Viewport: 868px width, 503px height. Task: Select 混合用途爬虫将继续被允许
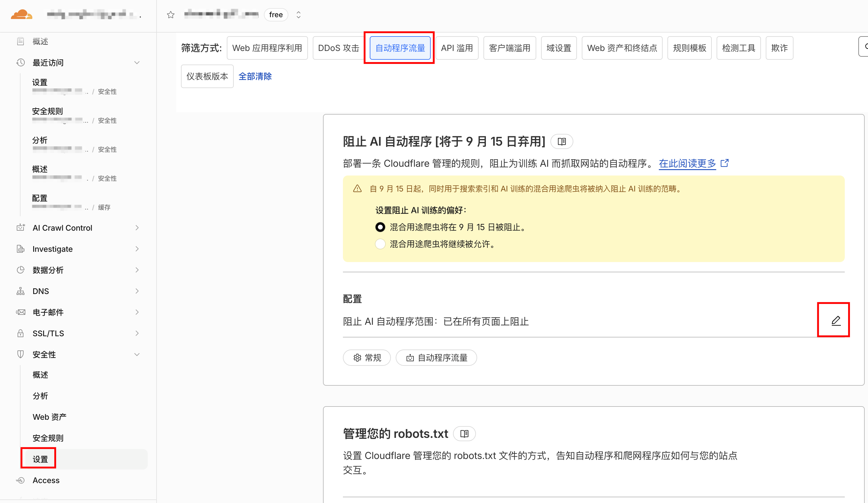coord(380,244)
